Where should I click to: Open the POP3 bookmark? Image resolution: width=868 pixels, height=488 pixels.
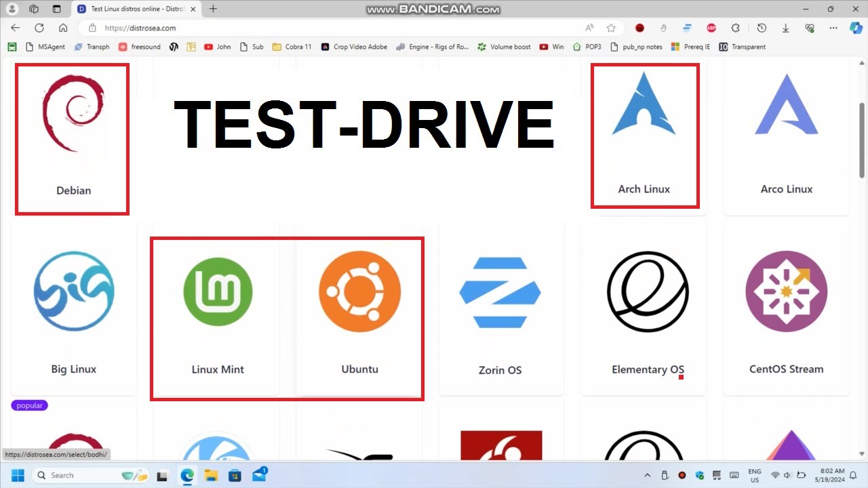[x=587, y=47]
